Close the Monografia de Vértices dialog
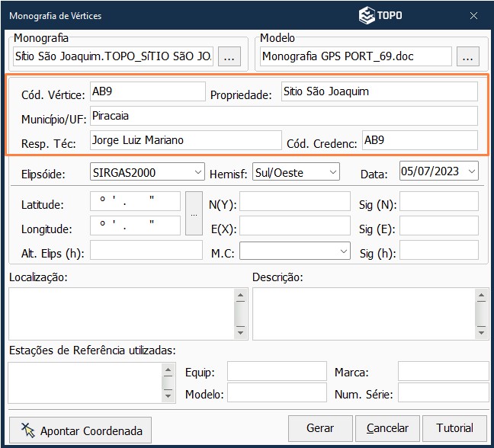494x448 pixels. [473, 16]
